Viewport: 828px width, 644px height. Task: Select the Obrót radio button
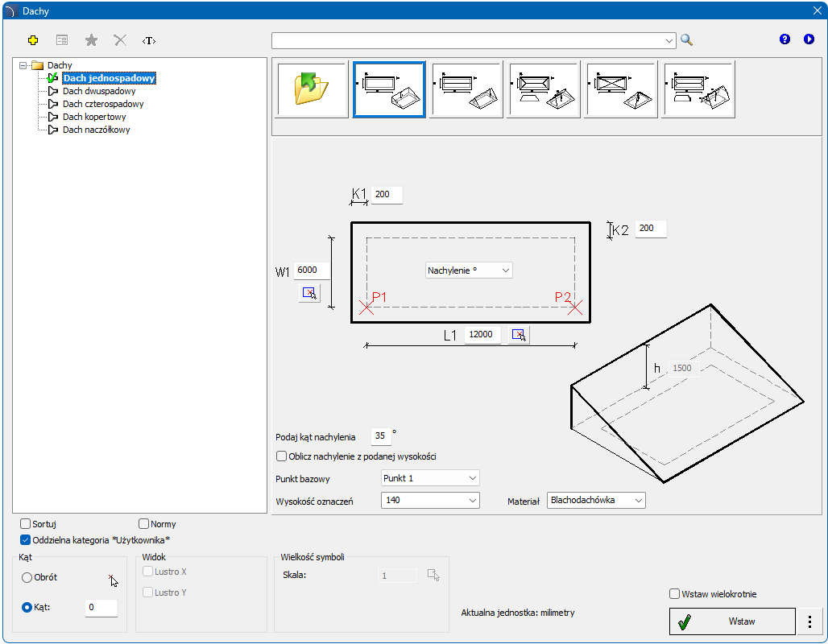tap(27, 577)
